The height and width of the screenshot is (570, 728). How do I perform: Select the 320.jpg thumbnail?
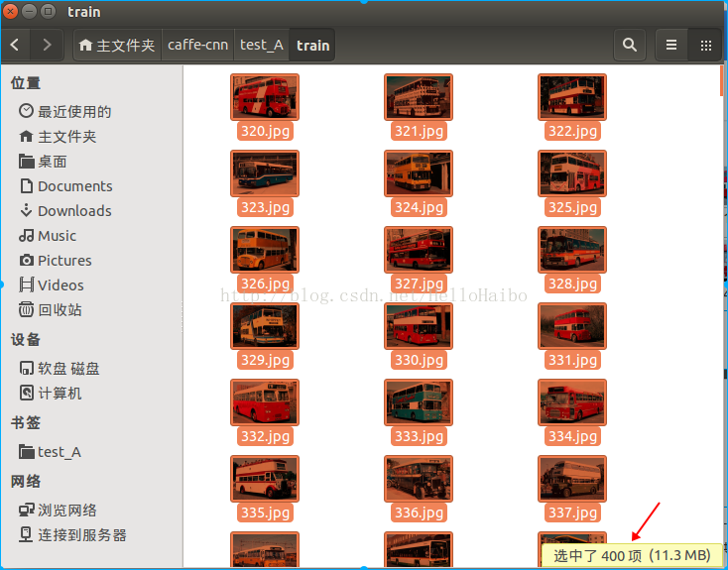[265, 97]
